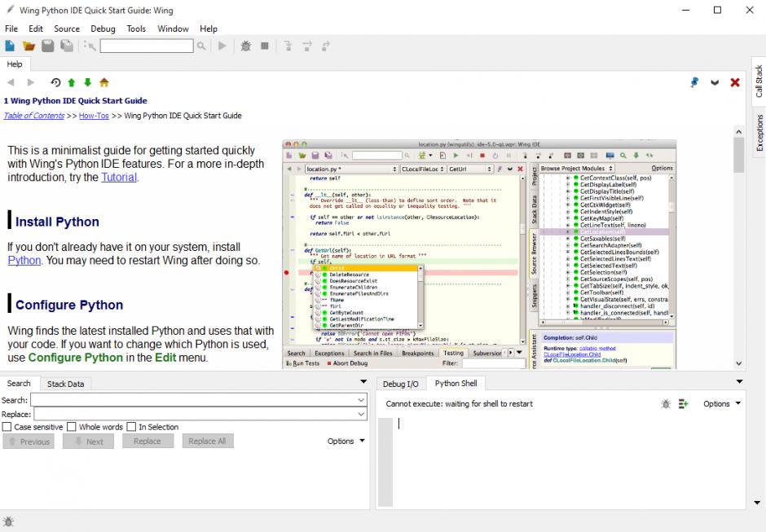Open the shell panel tab menu arrow
Screen dimensions: 766x532
click(x=740, y=382)
